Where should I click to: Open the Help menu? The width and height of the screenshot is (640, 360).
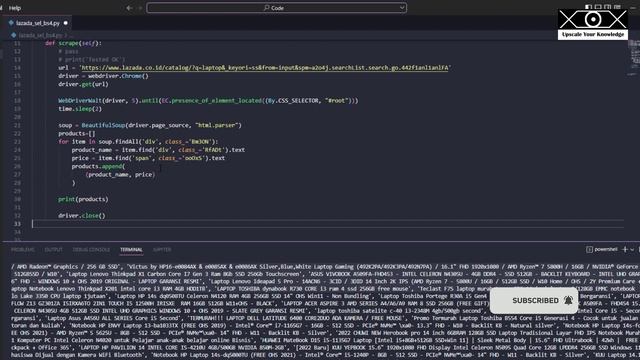pyautogui.click(x=15, y=8)
